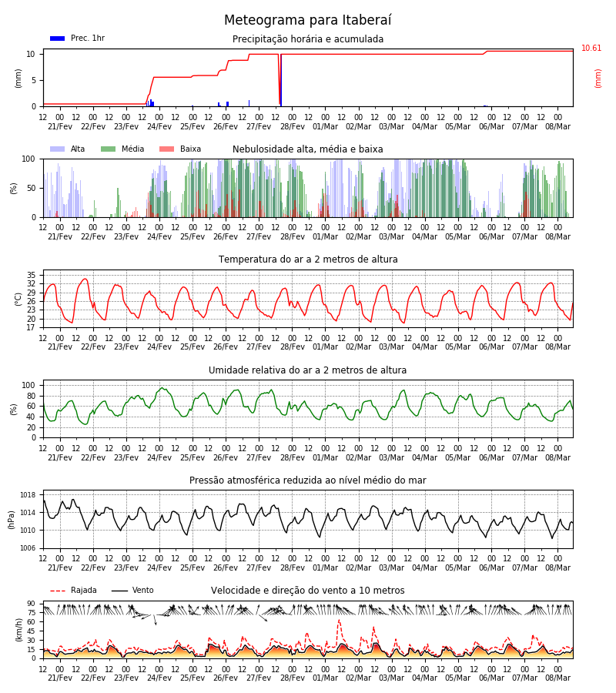Click the Temperatura do ar chart title
The height and width of the screenshot is (693, 616).
308,259
